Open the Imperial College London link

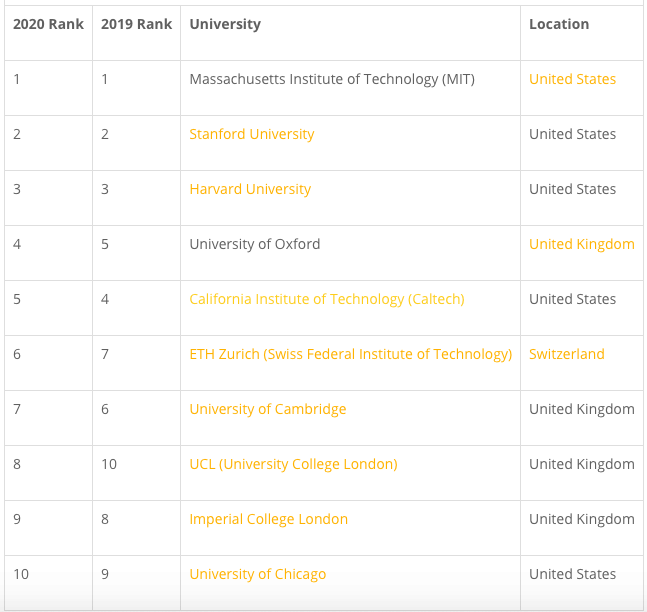tap(268, 519)
